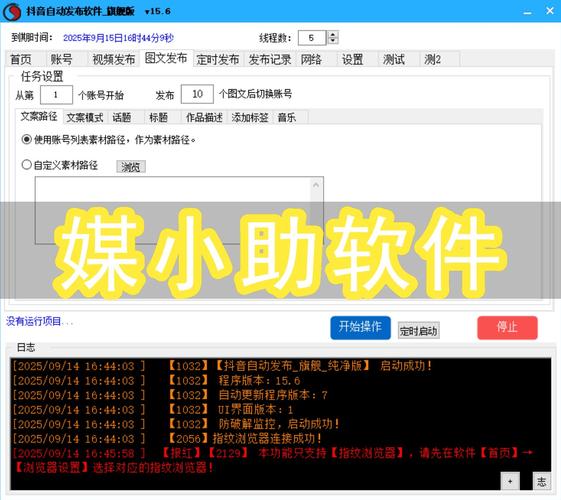Viewport: 561px width, 500px height.
Task: Select the 图文发布 tab
Action: point(166,58)
